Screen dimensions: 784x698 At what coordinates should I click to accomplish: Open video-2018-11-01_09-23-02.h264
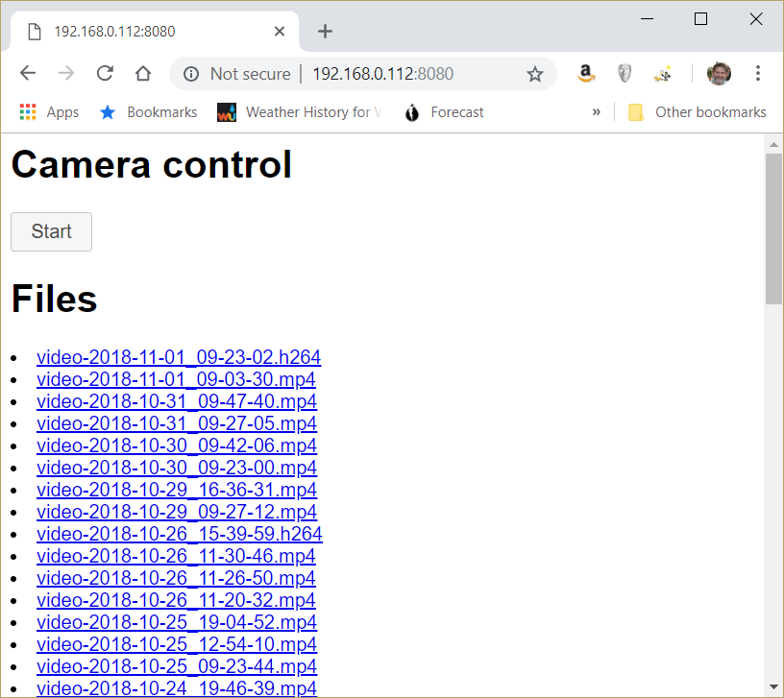(x=179, y=356)
